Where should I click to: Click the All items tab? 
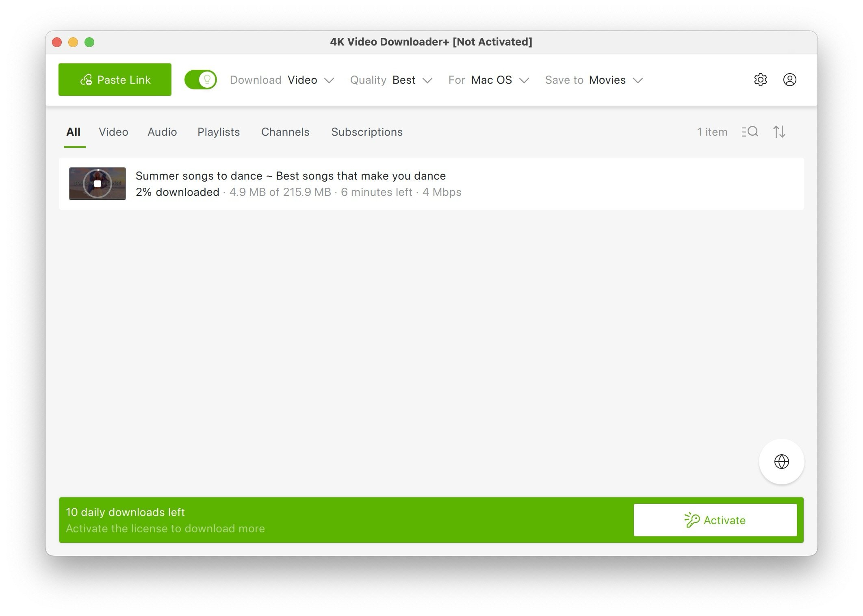tap(74, 131)
